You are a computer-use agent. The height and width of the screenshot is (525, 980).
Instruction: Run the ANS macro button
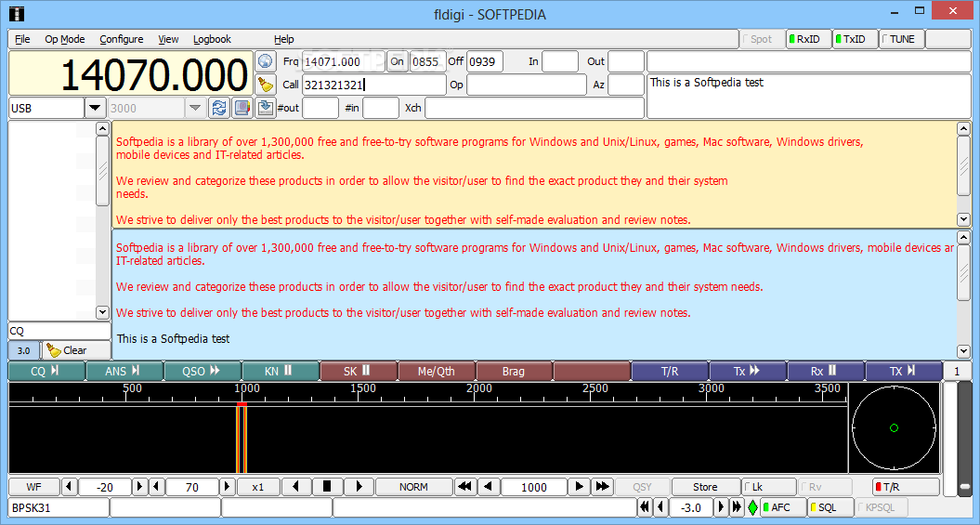point(124,372)
